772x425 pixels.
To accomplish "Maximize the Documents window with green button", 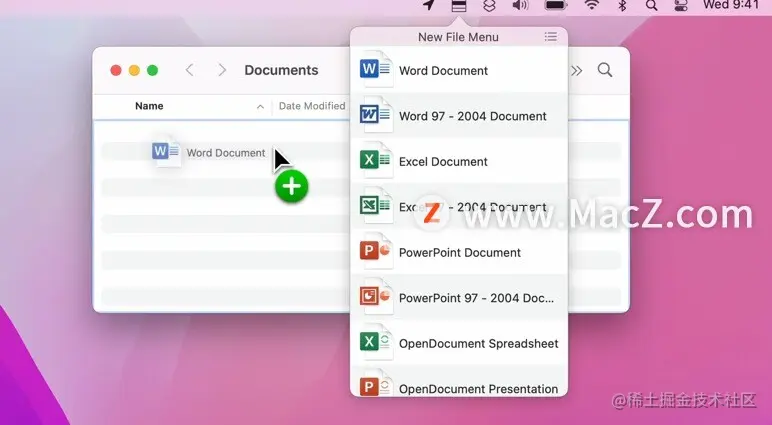I will pos(153,70).
